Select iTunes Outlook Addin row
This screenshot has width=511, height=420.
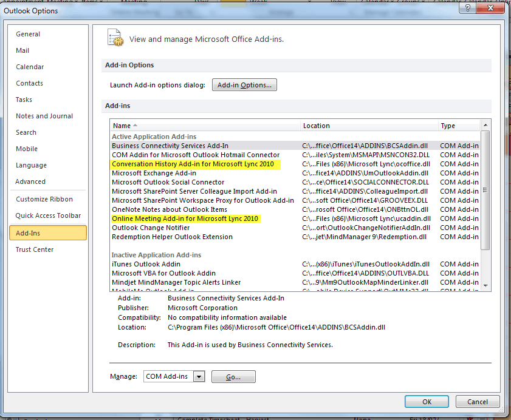click(x=295, y=265)
